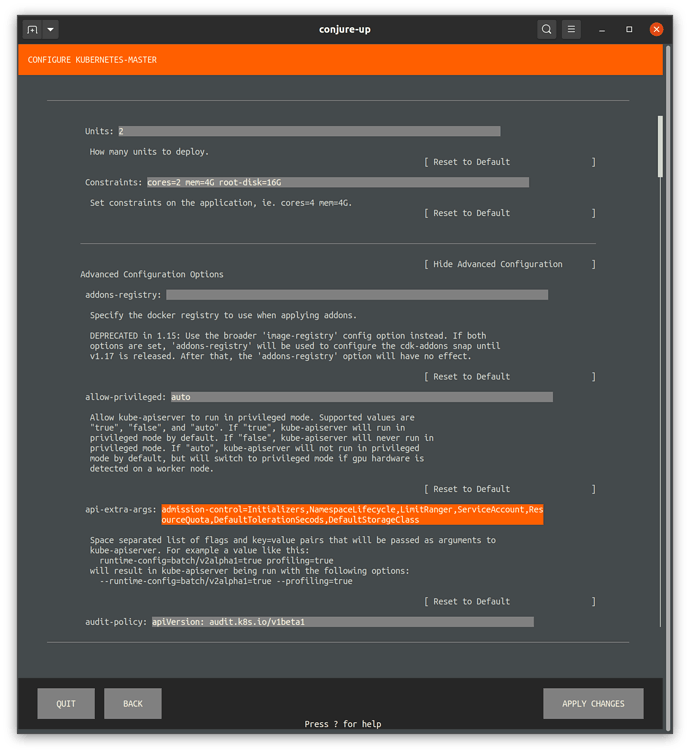
Task: Click 'Specify the docker registry' description
Action: pos(223,316)
